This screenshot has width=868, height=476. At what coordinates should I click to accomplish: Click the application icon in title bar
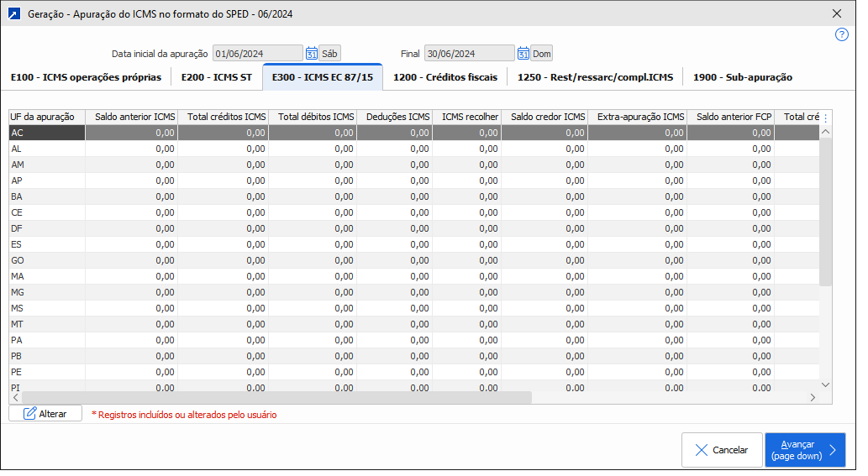(x=13, y=13)
